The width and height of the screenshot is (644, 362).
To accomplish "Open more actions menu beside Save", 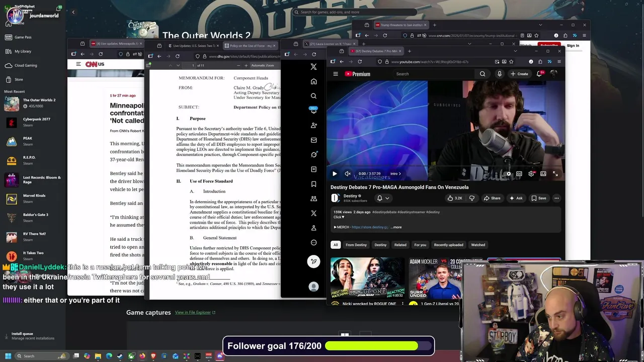I will pyautogui.click(x=556, y=198).
